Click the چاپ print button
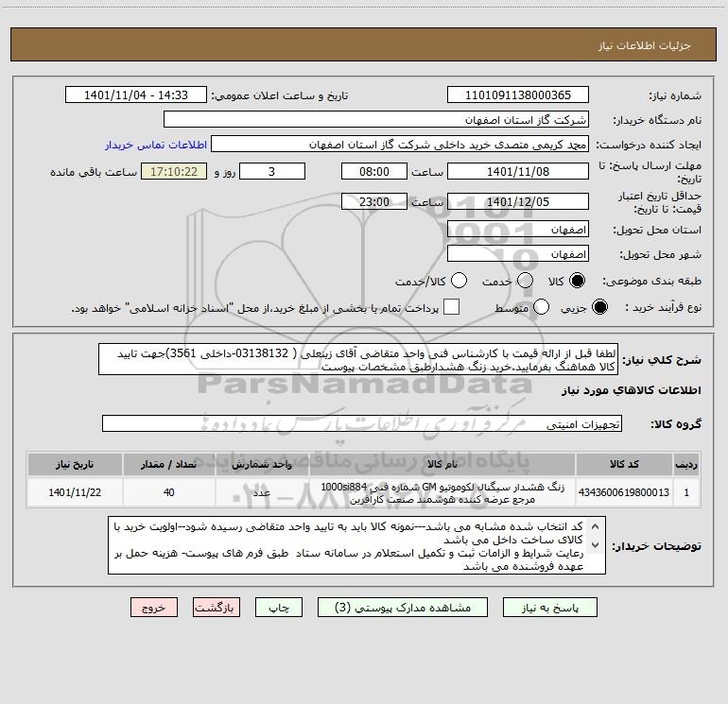Viewport: 728px width, 704px height. (279, 608)
